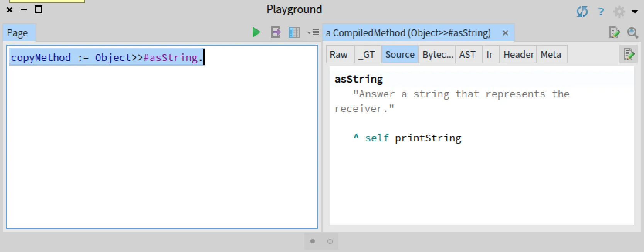Switch to the Source tab
Screen dimensions: 644x252
pyautogui.click(x=400, y=54)
